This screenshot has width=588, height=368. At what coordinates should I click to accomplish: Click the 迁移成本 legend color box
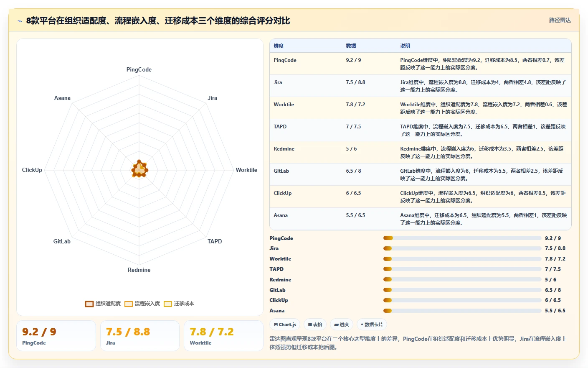[168, 304]
